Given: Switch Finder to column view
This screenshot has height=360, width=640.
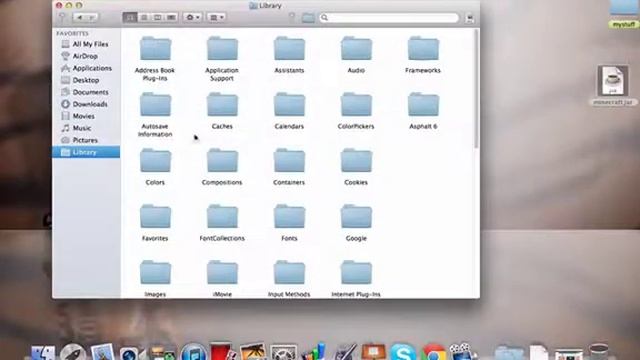Looking at the screenshot, I should (x=157, y=18).
